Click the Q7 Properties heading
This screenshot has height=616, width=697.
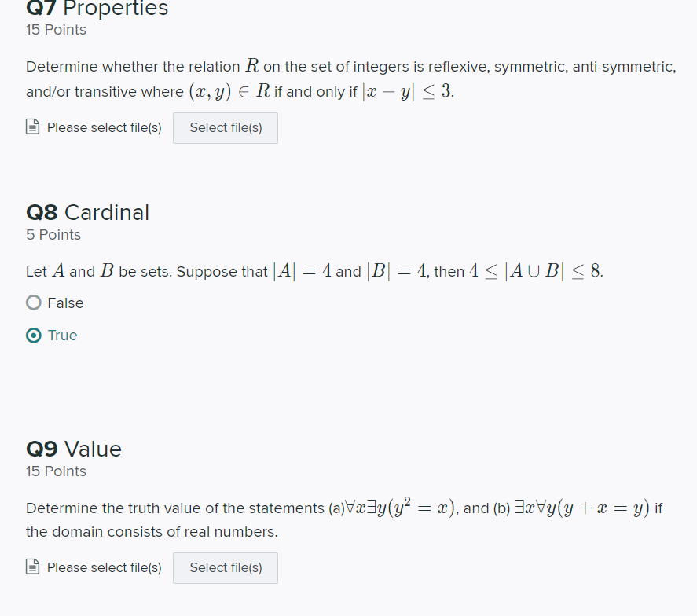click(97, 9)
